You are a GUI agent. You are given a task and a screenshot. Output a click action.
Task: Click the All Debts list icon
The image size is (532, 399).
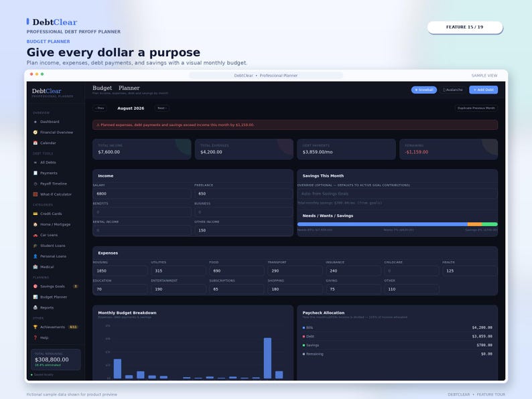pos(36,163)
